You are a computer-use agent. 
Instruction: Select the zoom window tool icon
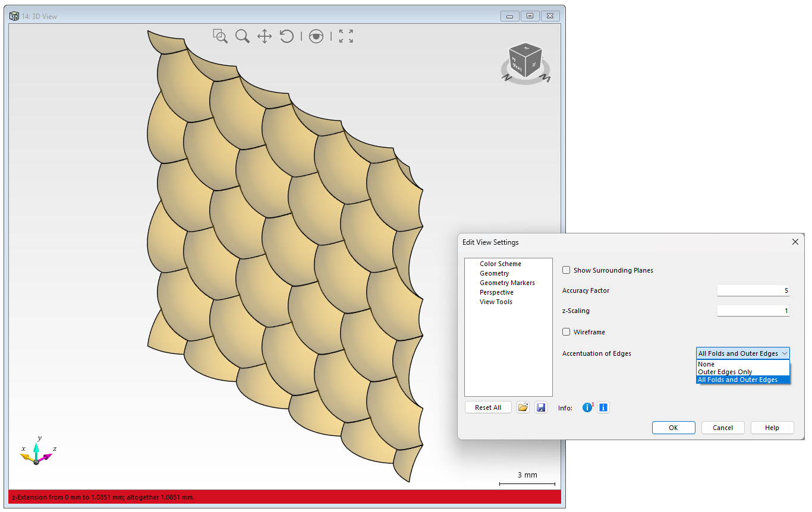[221, 36]
